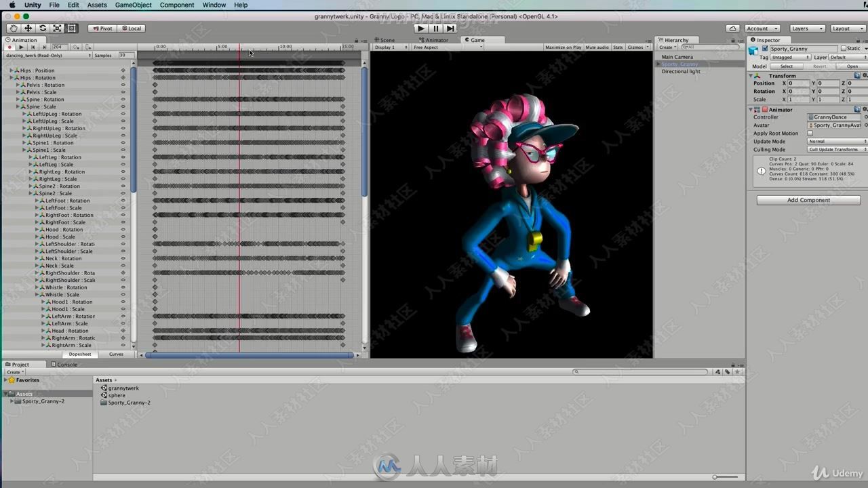Click the Unity Play button
The image size is (868, 488).
tap(421, 28)
